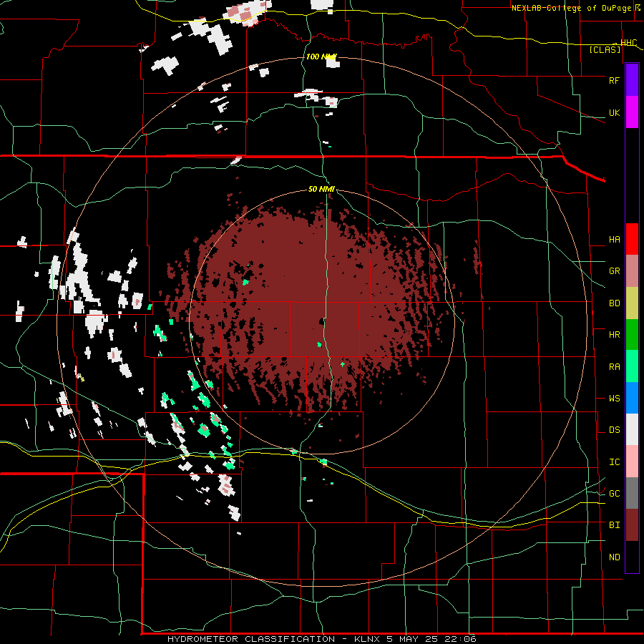The height and width of the screenshot is (644, 644).
Task: Click the '5 MAY 25 22:06' timestamp
Action: tap(431, 639)
